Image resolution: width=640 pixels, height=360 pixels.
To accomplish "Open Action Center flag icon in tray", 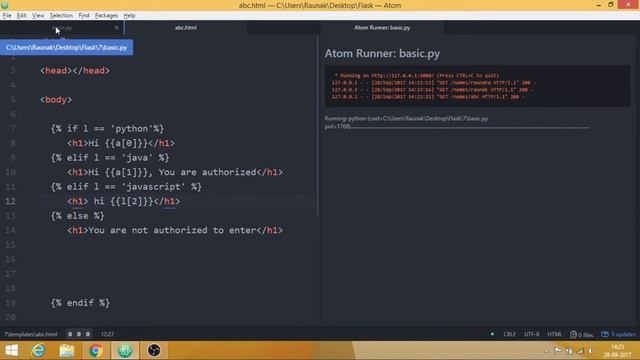I will click(x=558, y=350).
